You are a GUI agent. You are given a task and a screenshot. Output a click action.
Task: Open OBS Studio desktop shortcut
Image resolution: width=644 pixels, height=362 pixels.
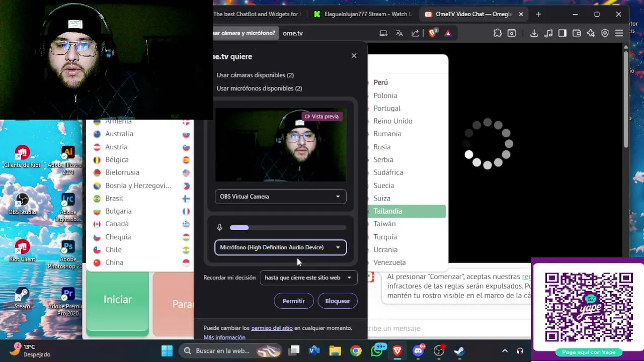pyautogui.click(x=22, y=204)
